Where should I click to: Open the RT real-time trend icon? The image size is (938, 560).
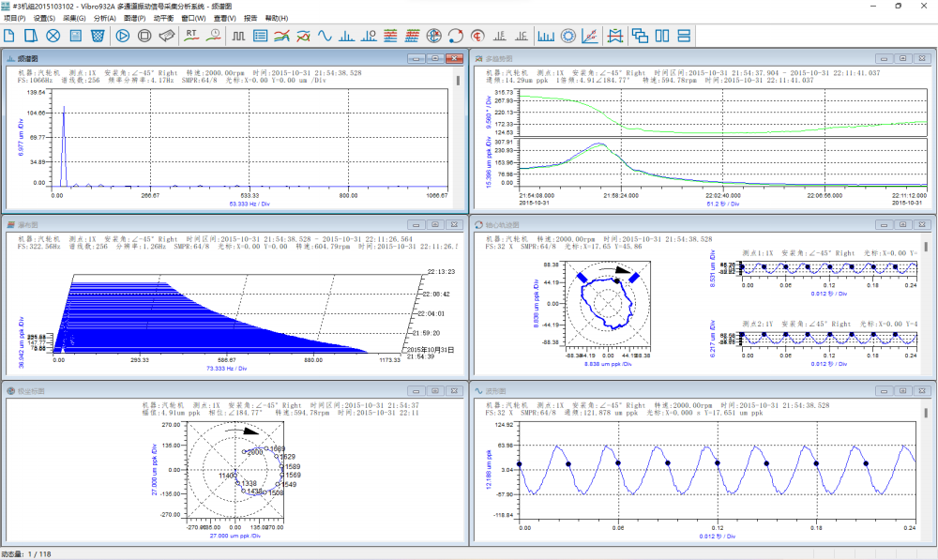pyautogui.click(x=191, y=36)
